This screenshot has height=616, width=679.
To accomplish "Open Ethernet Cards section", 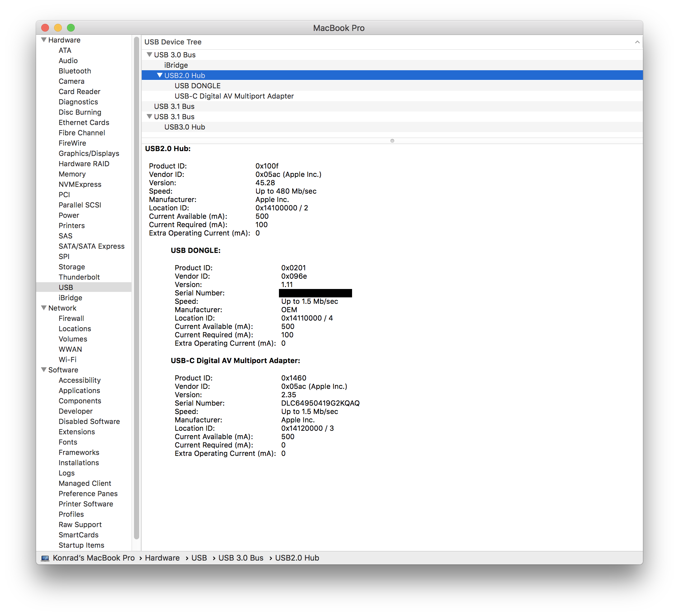I will pyautogui.click(x=84, y=123).
